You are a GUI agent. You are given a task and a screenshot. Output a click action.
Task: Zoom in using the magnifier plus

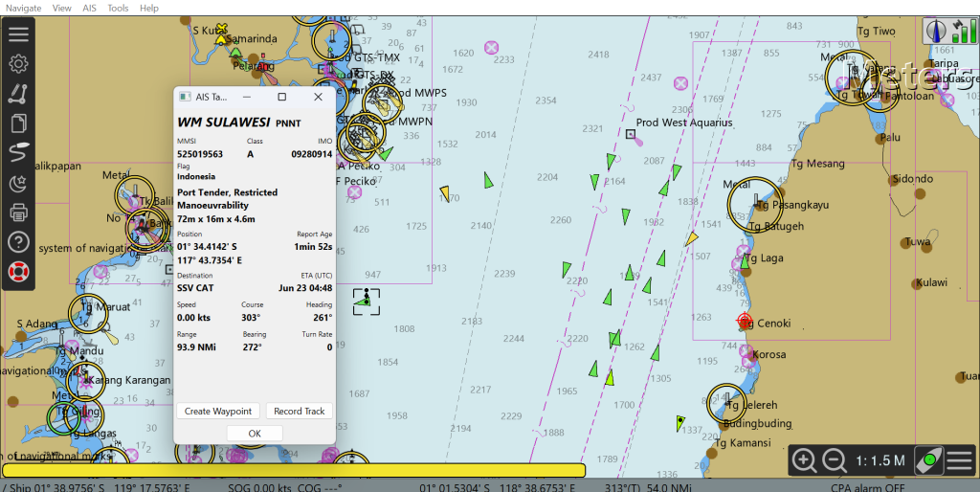(805, 460)
